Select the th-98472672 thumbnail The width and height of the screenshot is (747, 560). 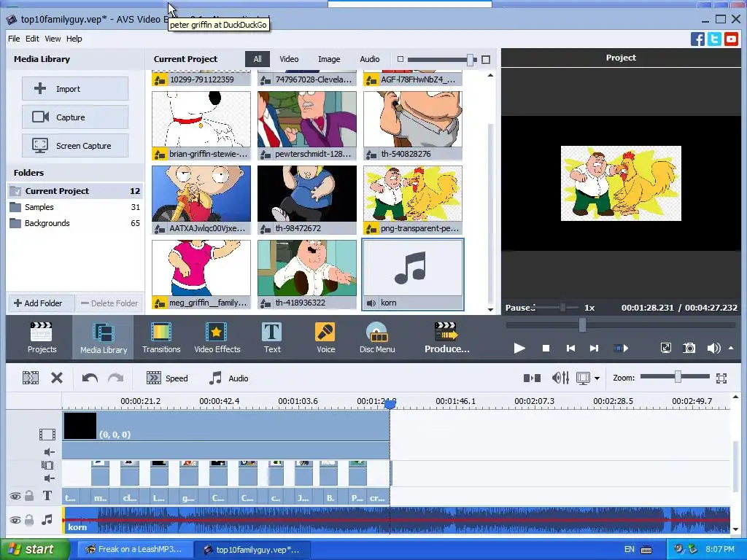click(x=307, y=200)
